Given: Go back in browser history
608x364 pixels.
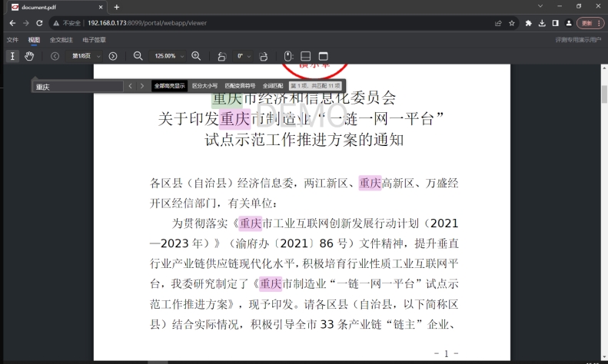Looking at the screenshot, I should point(12,23).
